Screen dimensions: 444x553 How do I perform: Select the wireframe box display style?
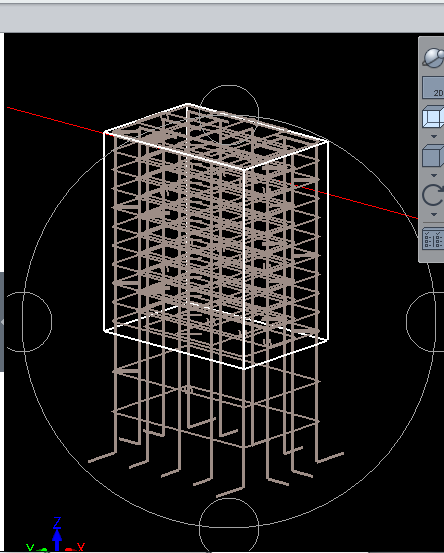tap(433, 117)
